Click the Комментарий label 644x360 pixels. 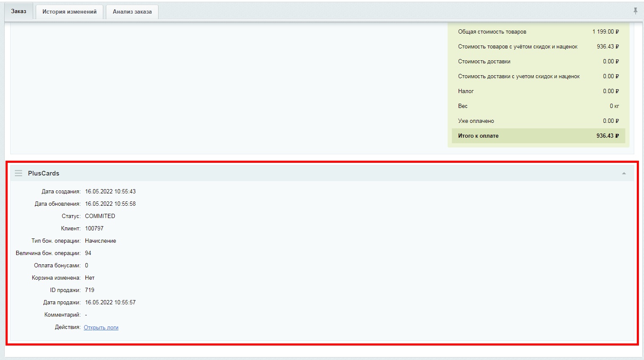click(62, 315)
